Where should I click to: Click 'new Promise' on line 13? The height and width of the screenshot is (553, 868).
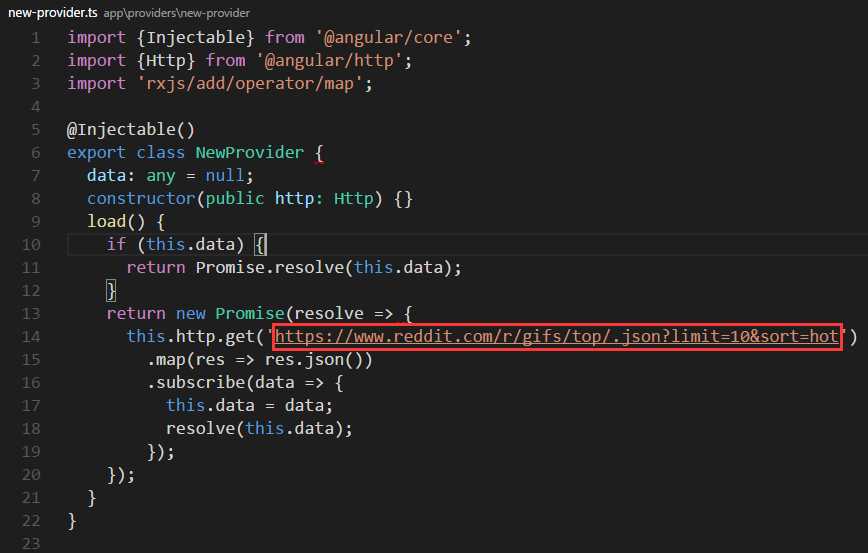pyautogui.click(x=230, y=314)
